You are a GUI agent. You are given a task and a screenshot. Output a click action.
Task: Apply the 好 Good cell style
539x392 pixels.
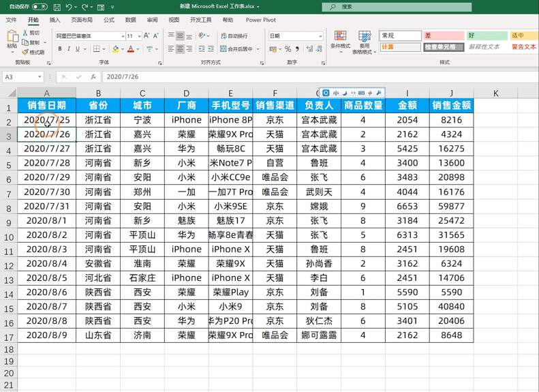pos(487,35)
